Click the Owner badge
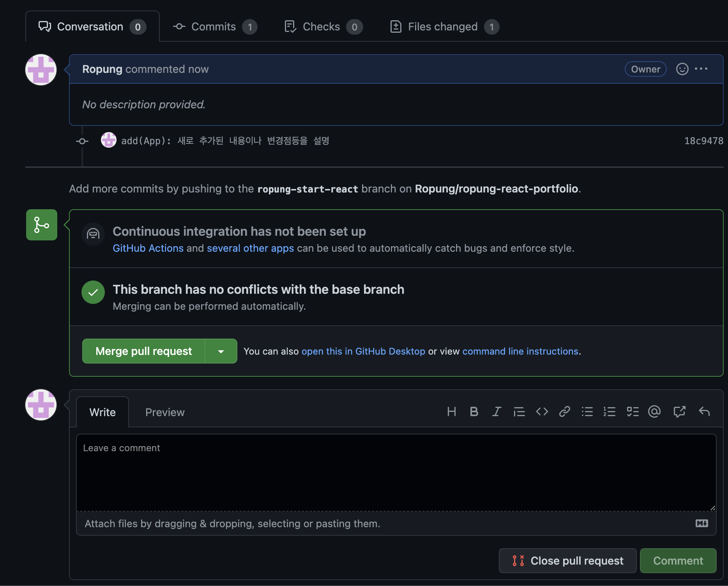This screenshot has height=586, width=728. click(x=645, y=69)
